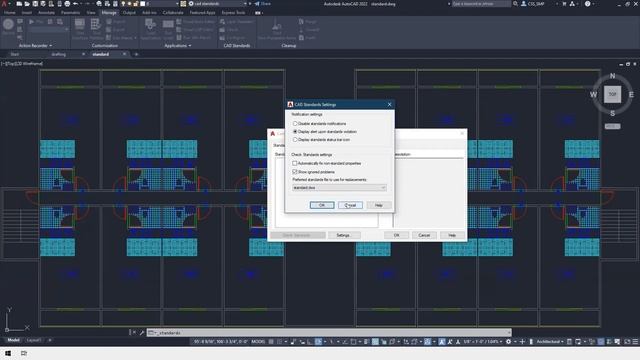The image size is (640, 360).
Task: Click Undo arrow in Quick Access toolbar
Action: click(x=76, y=4)
